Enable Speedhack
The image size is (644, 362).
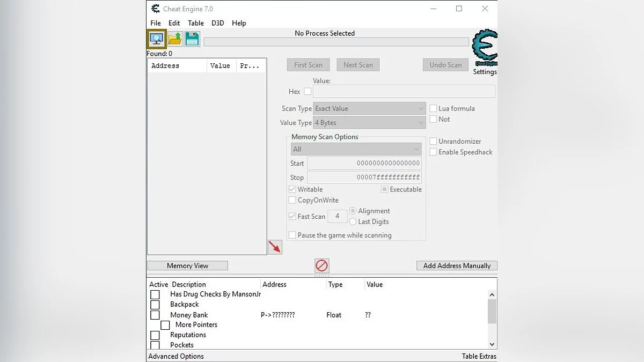tap(434, 152)
